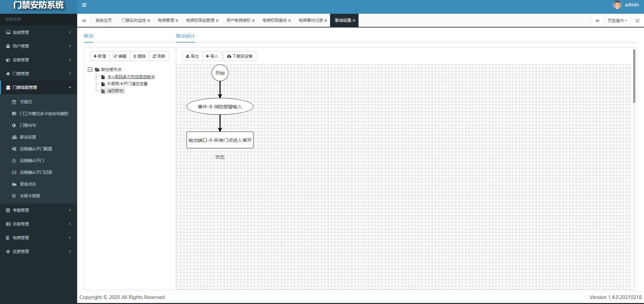Image resolution: width=644 pixels, height=304 pixels.
Task: Click the 考勤管理 calendar icon
Action: click(8, 210)
